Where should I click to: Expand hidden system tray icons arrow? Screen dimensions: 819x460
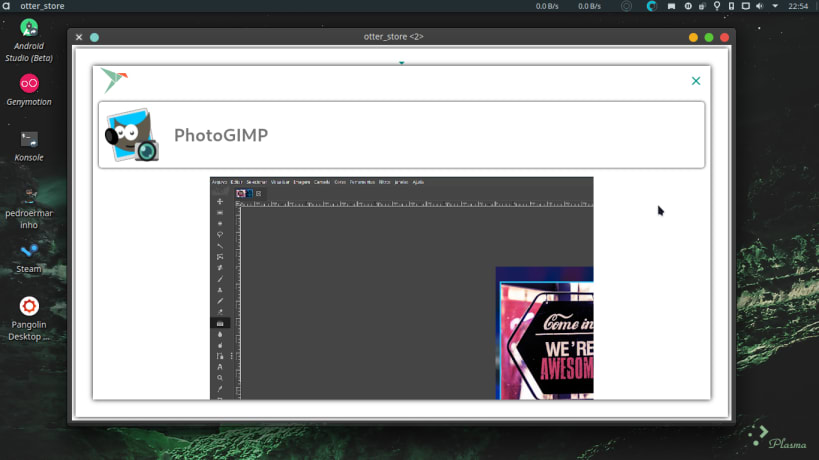775,6
